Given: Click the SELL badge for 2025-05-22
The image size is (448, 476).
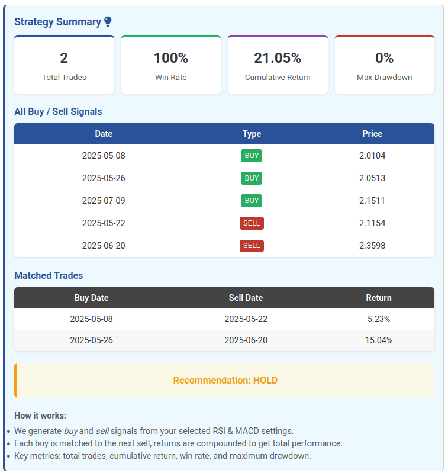Looking at the screenshot, I should tap(252, 223).
